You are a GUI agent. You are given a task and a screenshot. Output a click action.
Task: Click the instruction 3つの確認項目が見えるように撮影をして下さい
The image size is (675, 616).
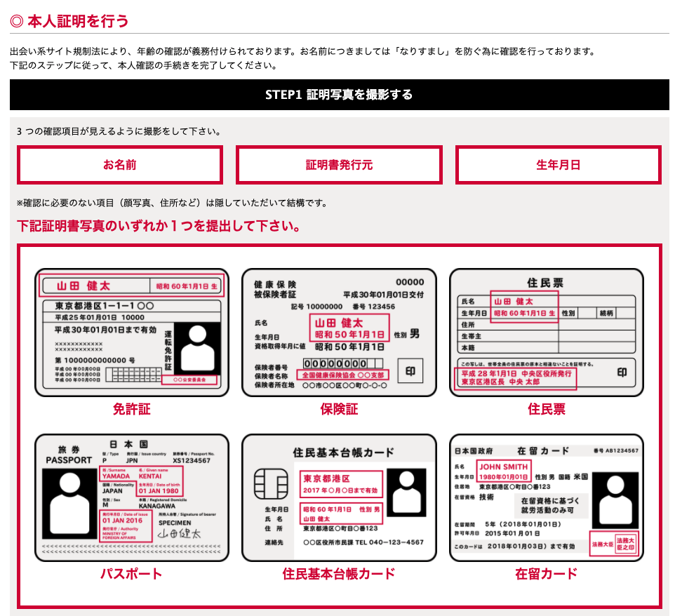119,131
